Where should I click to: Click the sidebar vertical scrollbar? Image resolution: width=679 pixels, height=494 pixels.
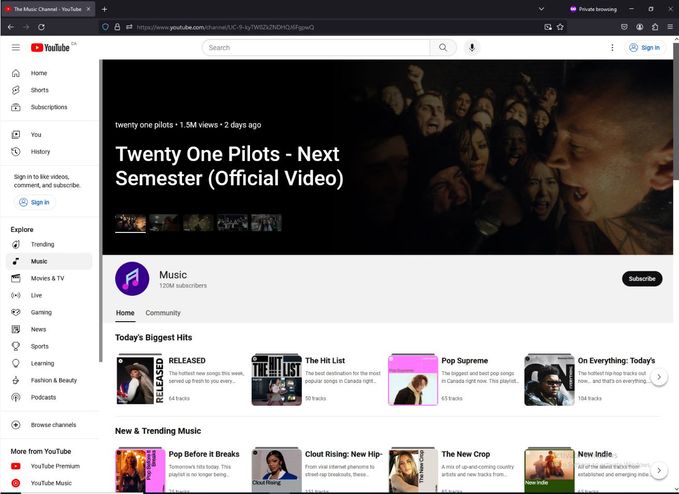click(101, 211)
